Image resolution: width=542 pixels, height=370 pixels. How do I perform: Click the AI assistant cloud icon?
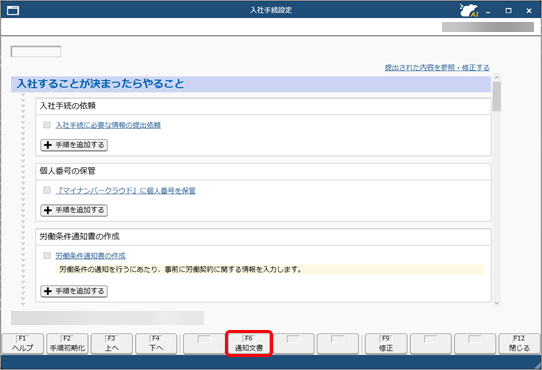[x=469, y=10]
